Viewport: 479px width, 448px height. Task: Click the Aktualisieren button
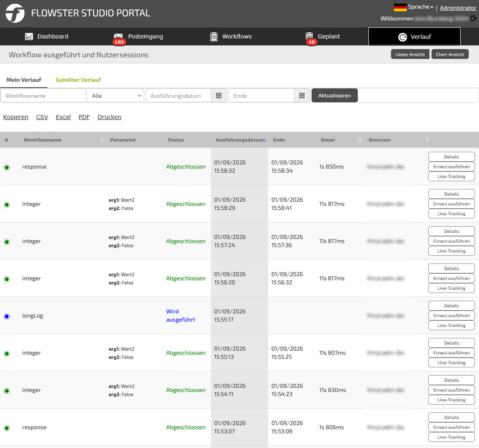334,96
